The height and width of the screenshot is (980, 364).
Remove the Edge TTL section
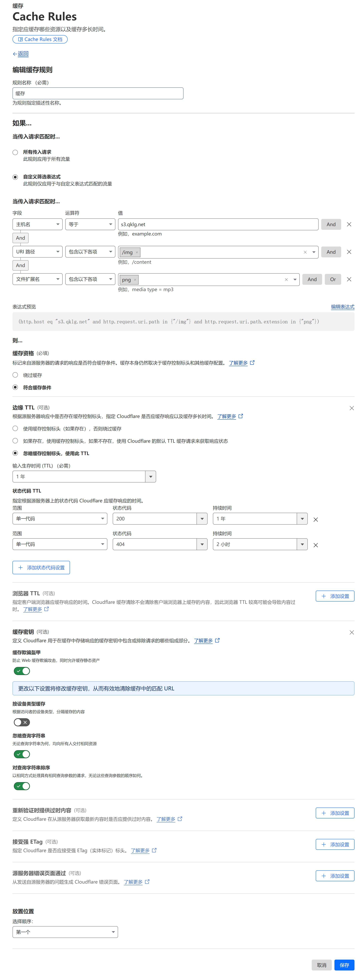pos(351,408)
